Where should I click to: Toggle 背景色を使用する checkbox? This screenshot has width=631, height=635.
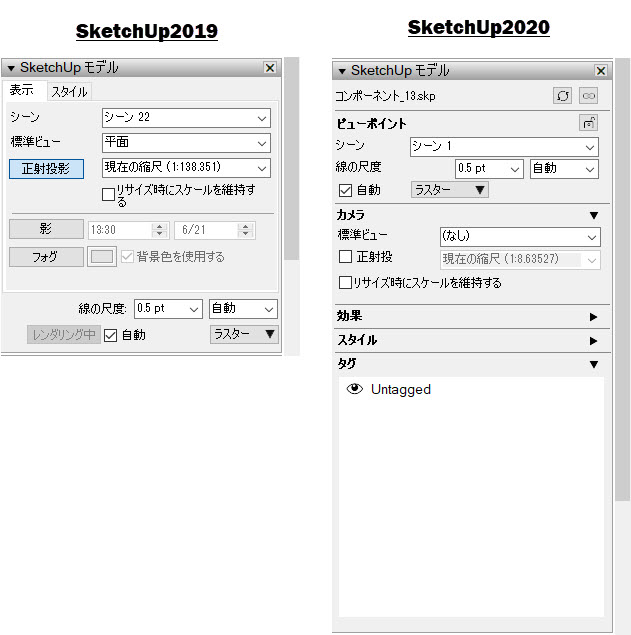click(127, 256)
